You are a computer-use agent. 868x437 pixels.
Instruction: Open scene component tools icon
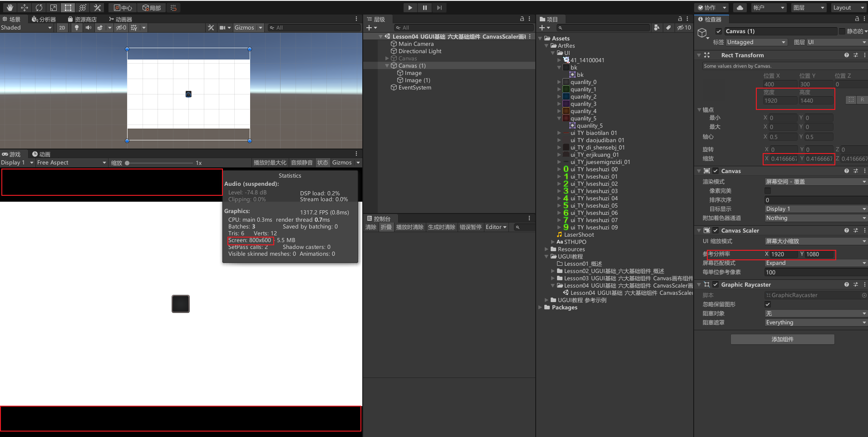[211, 28]
